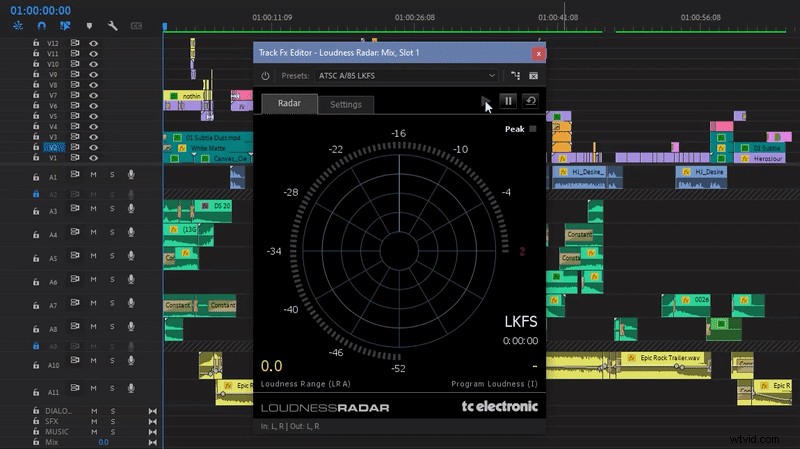Click the Loudness Range value 0.0
Image resolution: width=800 pixels, height=449 pixels.
coord(271,366)
